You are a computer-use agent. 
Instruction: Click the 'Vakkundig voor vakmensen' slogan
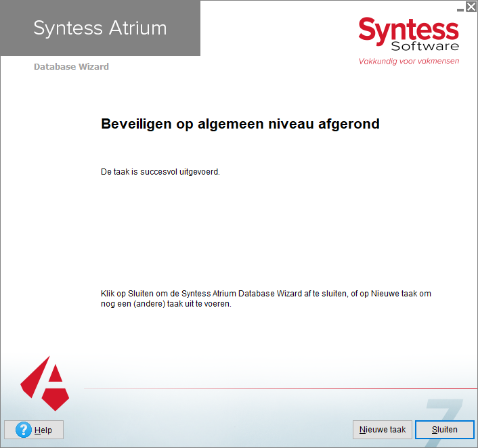(409, 62)
